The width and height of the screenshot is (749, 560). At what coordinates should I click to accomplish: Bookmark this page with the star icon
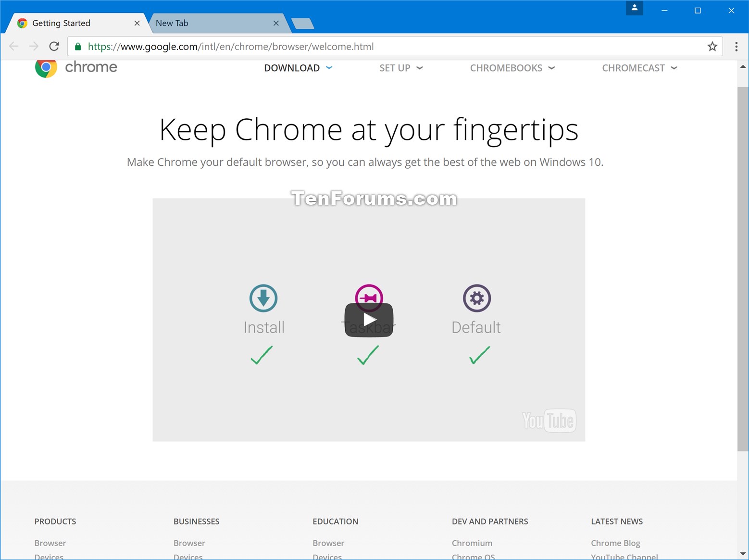[x=712, y=47]
